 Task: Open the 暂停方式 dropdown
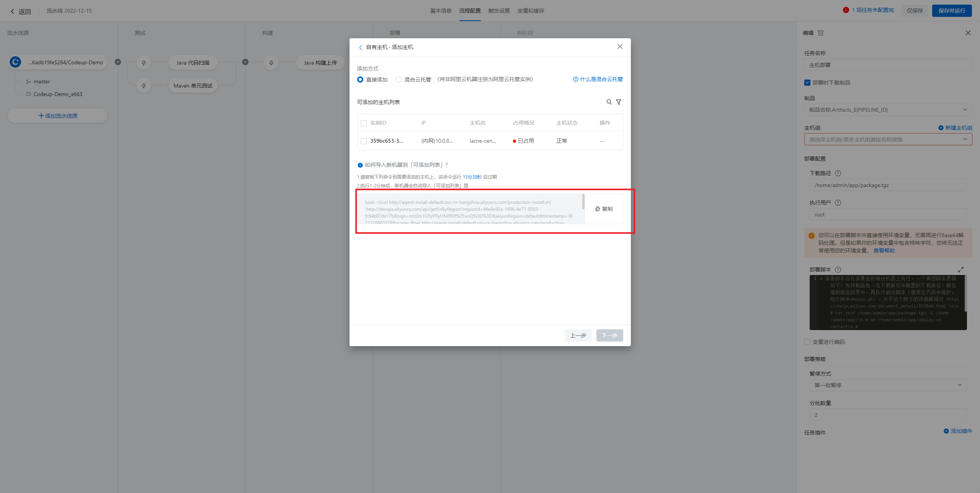(888, 385)
